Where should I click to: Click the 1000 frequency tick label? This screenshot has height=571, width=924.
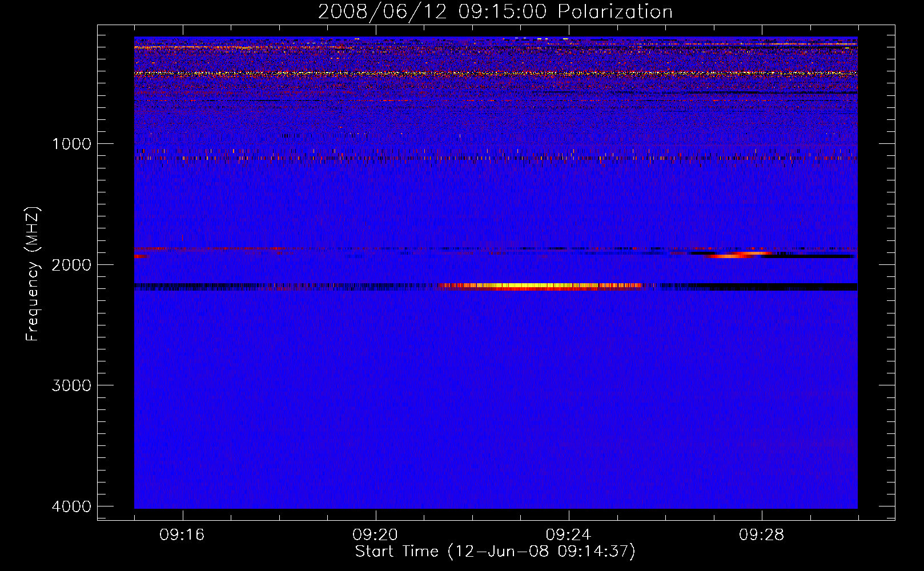71,143
